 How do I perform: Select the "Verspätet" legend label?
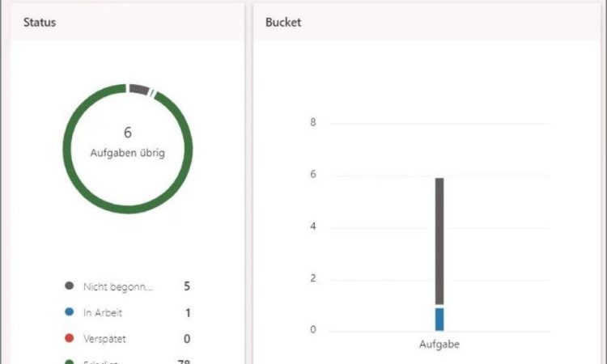104,339
